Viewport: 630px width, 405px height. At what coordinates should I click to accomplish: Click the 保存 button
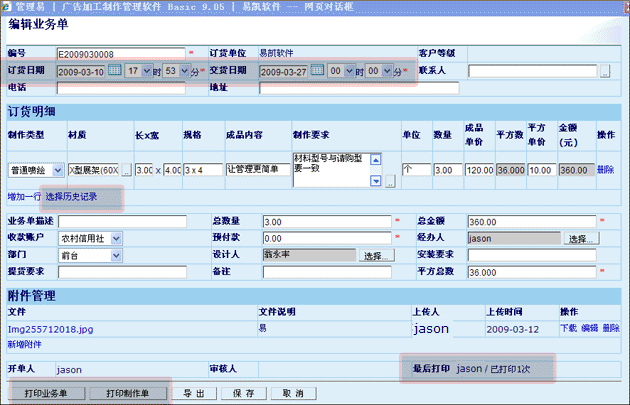tap(243, 393)
